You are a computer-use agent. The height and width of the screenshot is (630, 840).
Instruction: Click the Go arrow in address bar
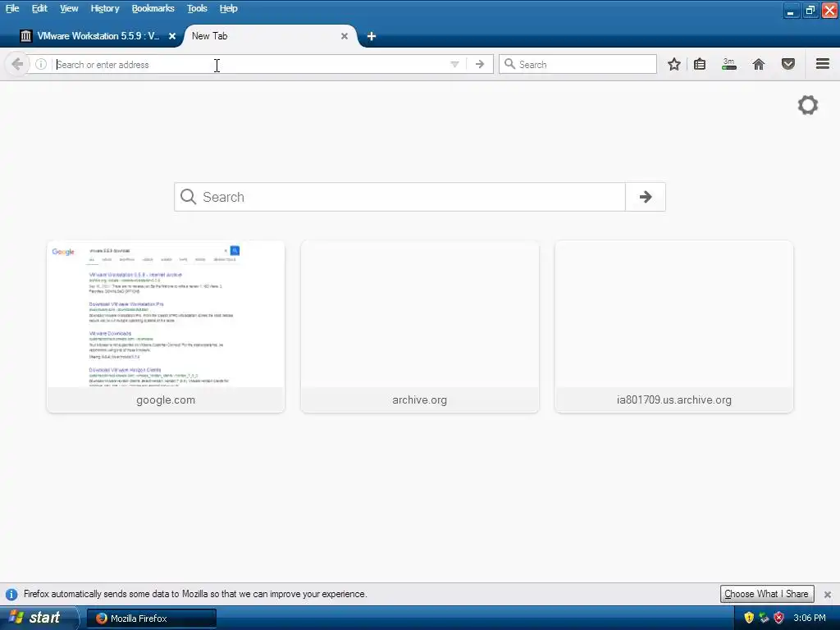coord(479,64)
